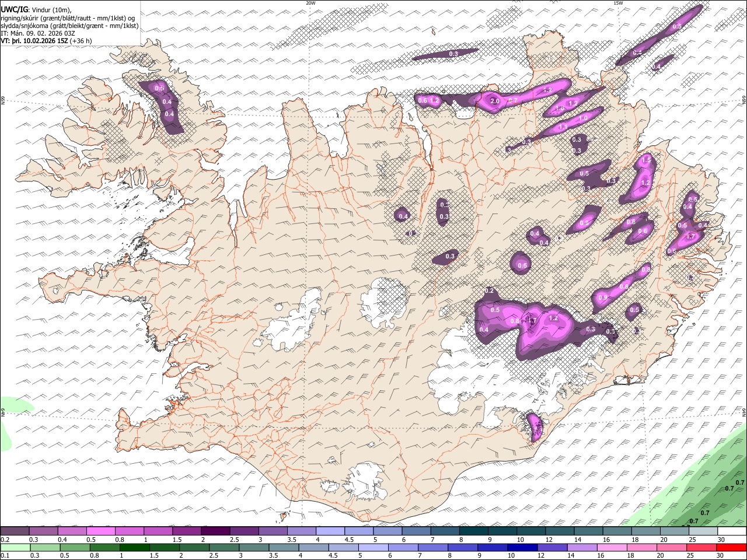
Task: Click the '0.3' value in the offshore northern snow band
Action: click(x=453, y=54)
